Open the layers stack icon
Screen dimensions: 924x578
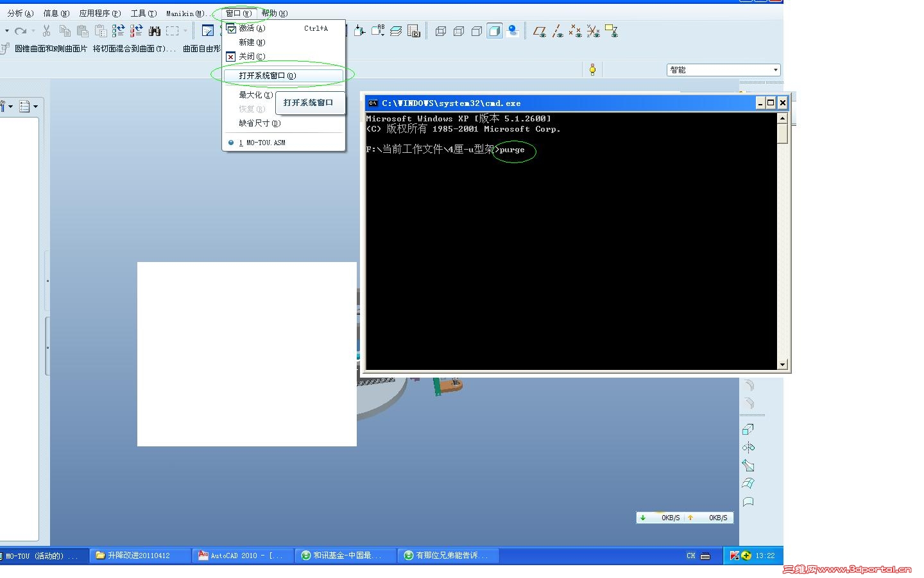click(x=396, y=31)
